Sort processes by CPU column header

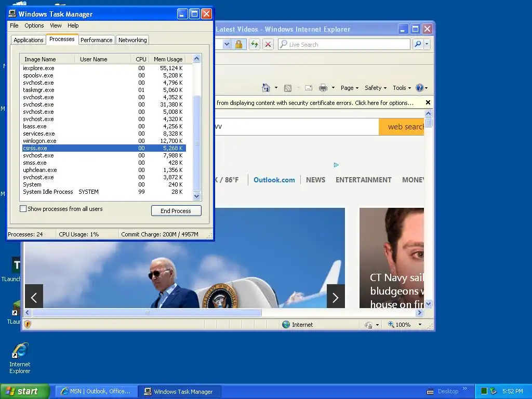click(x=140, y=59)
